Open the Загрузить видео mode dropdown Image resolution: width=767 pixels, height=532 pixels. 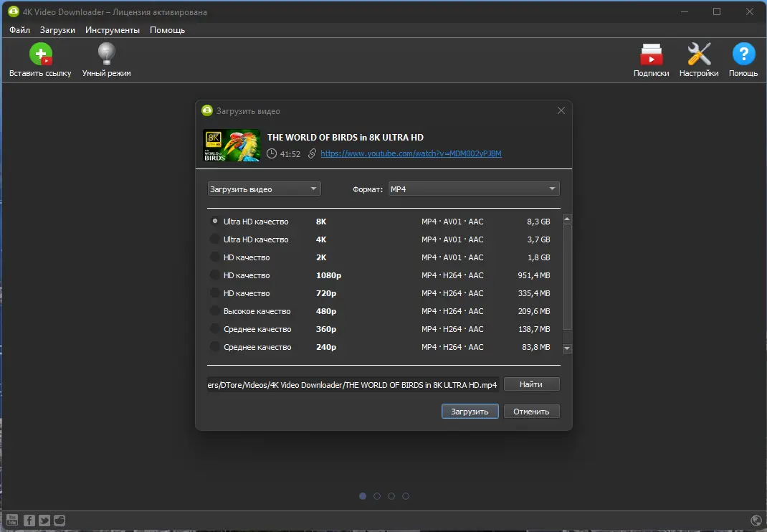pyautogui.click(x=264, y=189)
